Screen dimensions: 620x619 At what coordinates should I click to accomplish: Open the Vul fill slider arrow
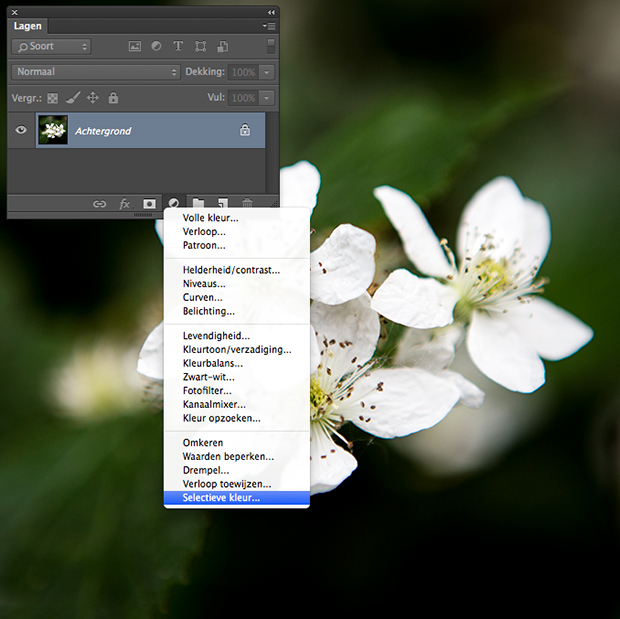click(x=267, y=98)
